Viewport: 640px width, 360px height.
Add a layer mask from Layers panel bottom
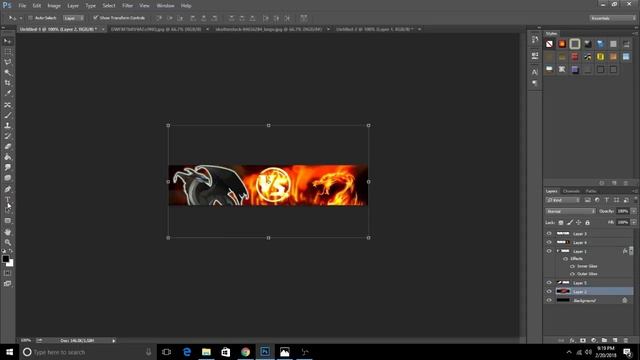click(583, 340)
